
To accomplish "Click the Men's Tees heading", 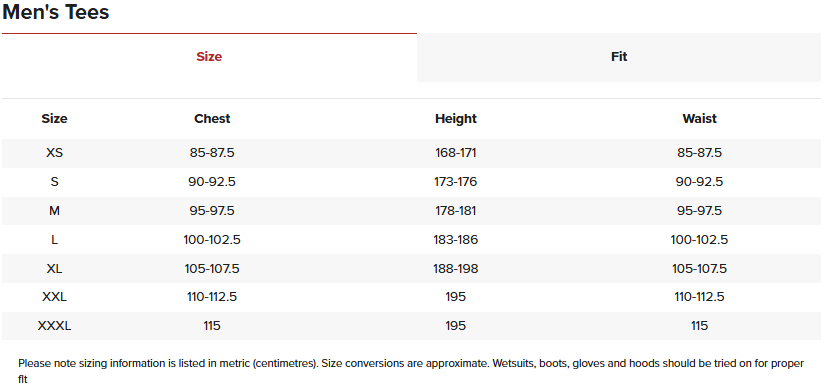I will (x=55, y=12).
